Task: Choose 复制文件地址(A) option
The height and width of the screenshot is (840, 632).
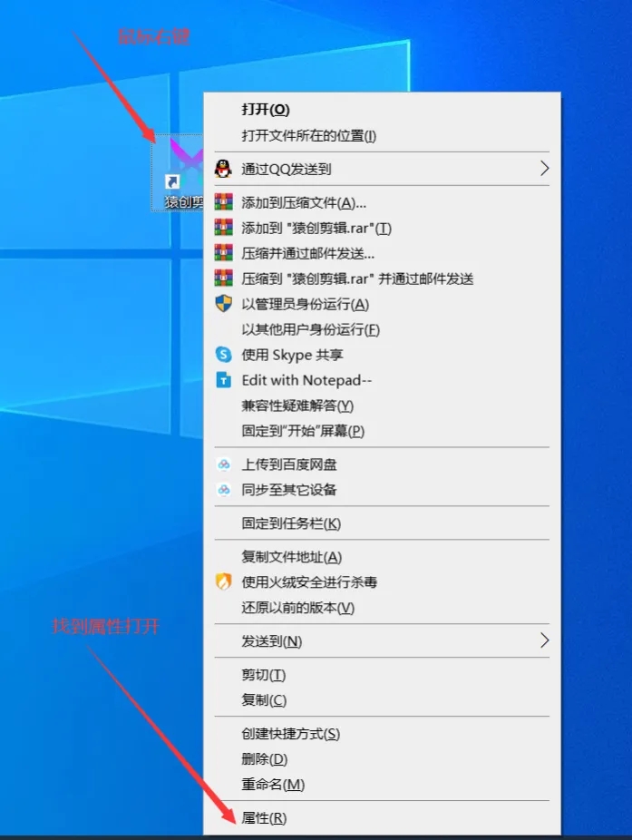Action: 291,556
